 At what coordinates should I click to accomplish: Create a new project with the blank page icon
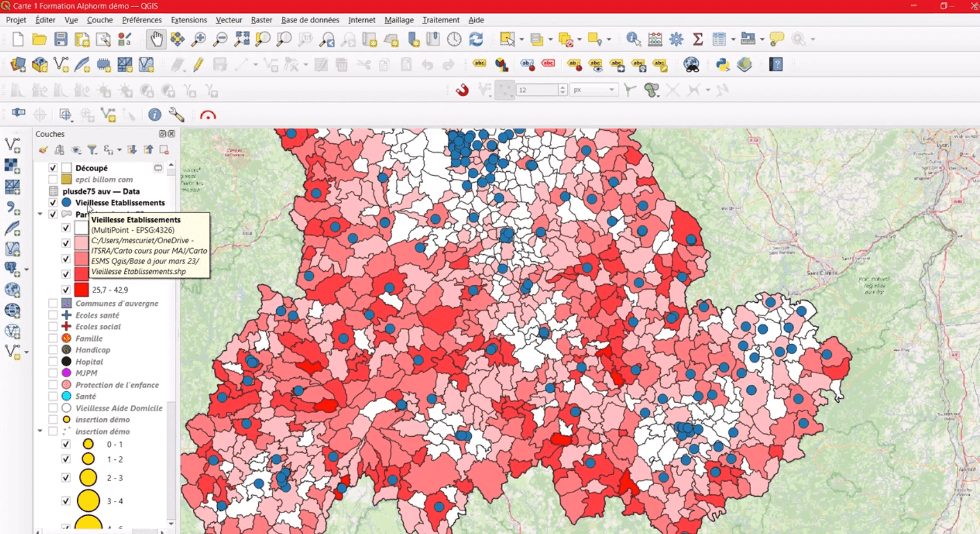pos(18,39)
